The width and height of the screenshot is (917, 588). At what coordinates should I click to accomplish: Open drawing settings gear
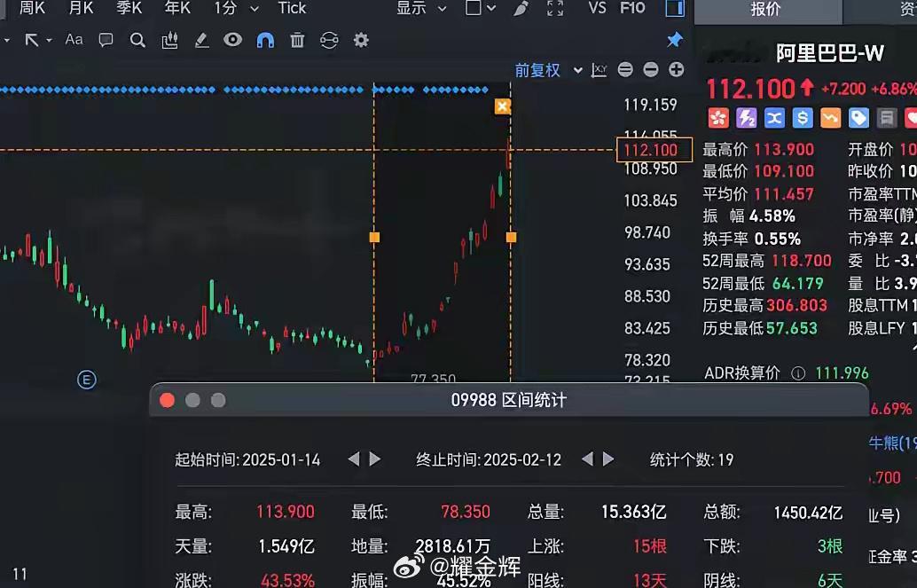click(362, 40)
